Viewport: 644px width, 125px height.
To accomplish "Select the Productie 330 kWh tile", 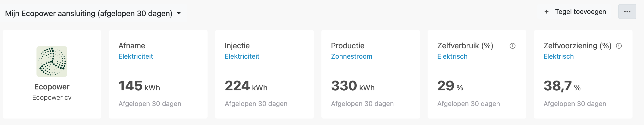I will [371, 74].
